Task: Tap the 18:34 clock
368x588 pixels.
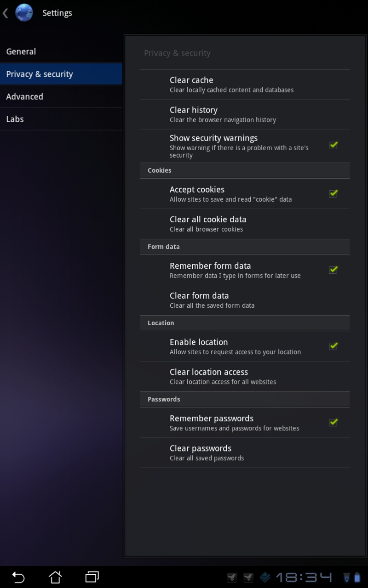Action: click(304, 577)
